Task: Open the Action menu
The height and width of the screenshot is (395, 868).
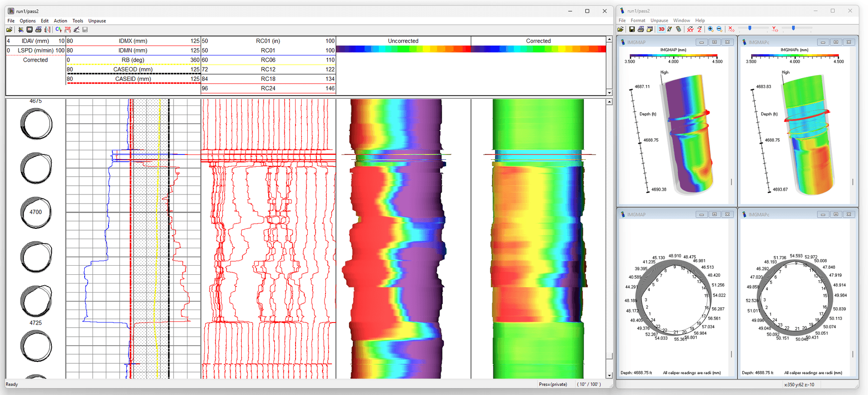Action: tap(60, 20)
